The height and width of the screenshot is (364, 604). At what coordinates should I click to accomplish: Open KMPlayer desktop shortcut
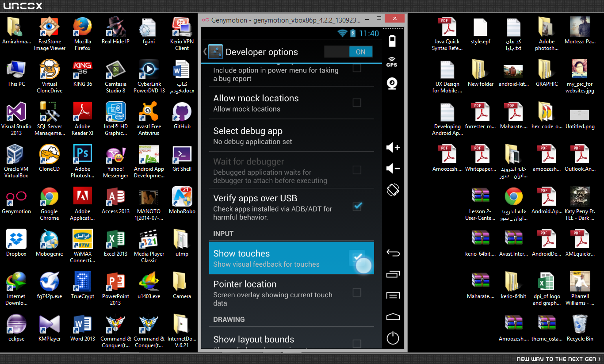[49, 325]
